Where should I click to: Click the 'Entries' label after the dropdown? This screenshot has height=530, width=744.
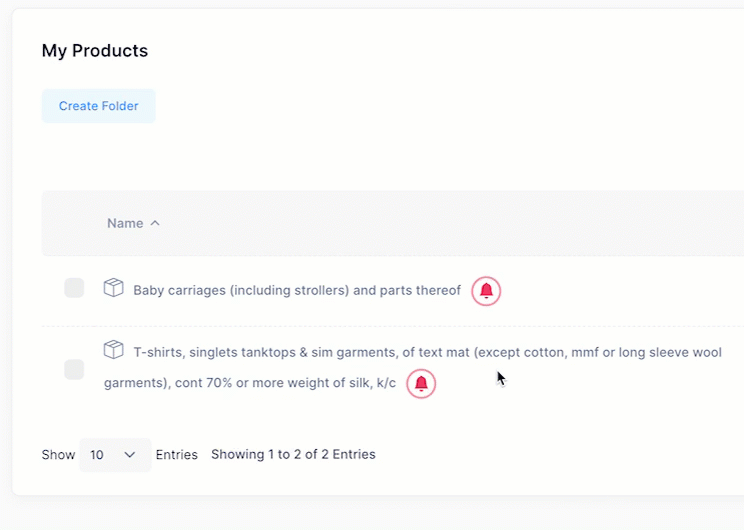177,455
